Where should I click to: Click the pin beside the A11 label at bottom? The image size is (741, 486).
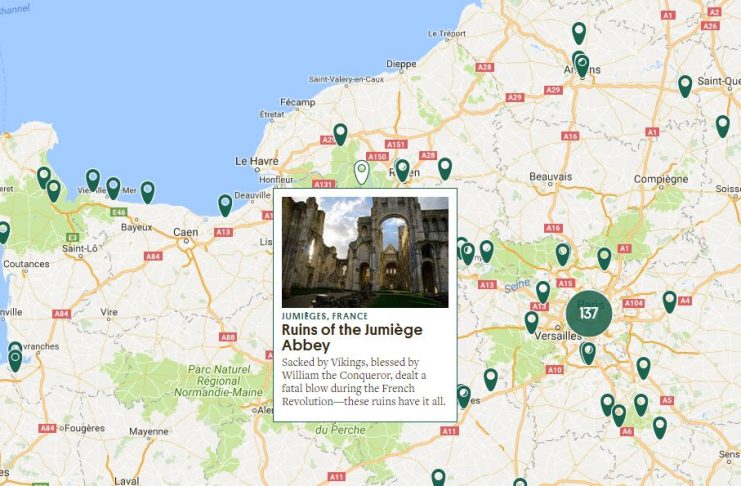point(438,477)
